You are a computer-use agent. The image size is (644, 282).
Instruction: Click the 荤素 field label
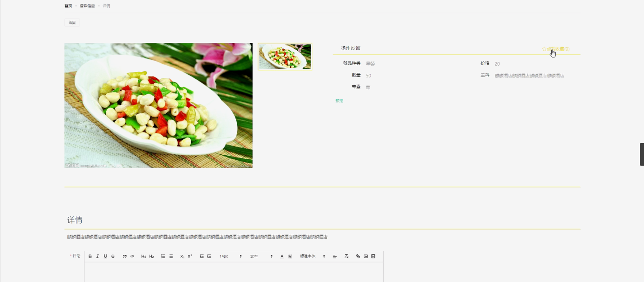356,87
